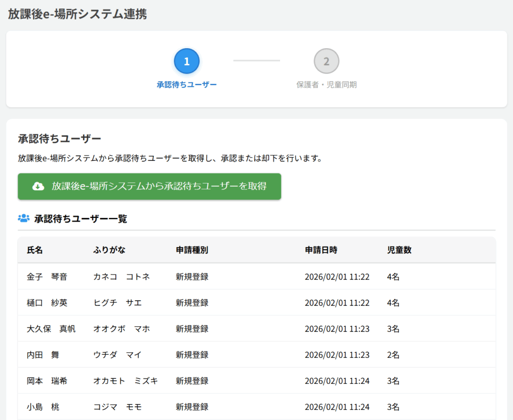Select the row for 樋口 紗英
513x420 pixels.
(x=47, y=303)
